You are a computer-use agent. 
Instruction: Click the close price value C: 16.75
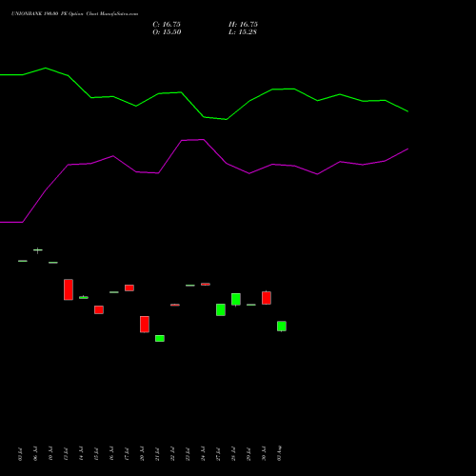point(167,25)
